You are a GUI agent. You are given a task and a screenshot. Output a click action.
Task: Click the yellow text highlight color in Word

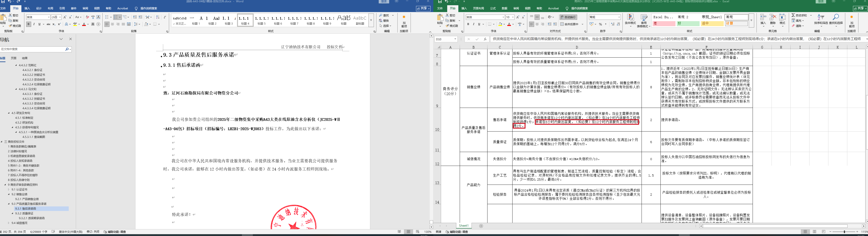75,24
